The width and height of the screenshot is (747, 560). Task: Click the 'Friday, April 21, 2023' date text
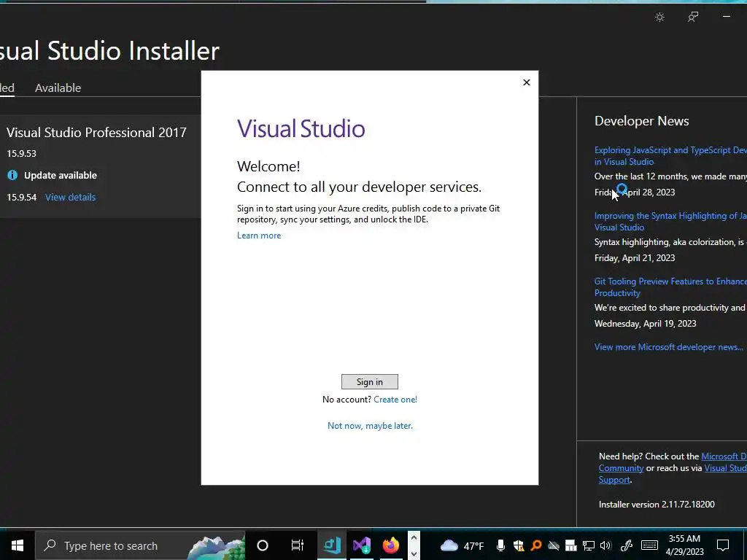[x=635, y=258]
